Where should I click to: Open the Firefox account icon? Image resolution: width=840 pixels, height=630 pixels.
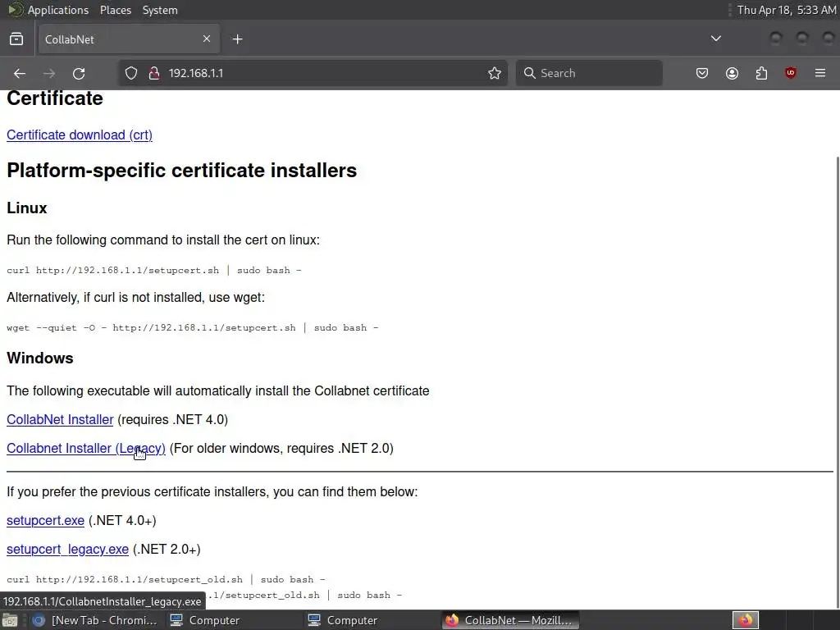click(x=732, y=73)
